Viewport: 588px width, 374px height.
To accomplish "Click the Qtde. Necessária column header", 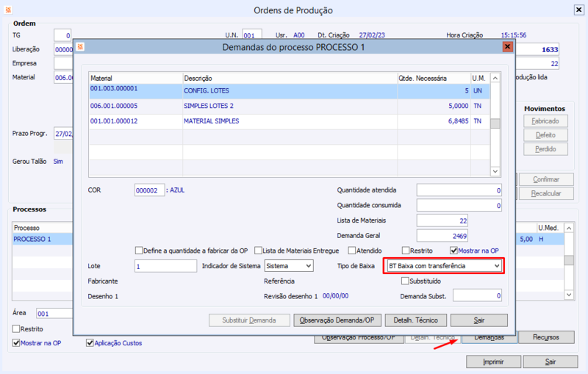I will 432,77.
